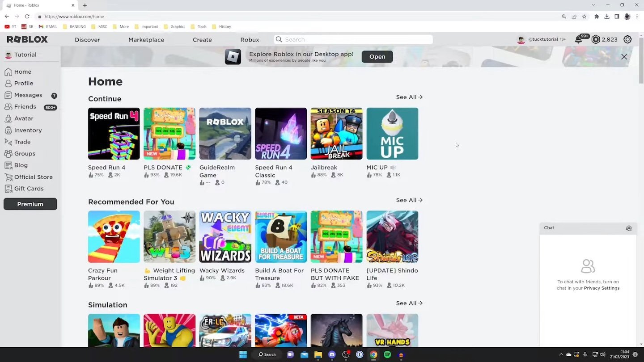Open the Weight Lifting Simulator 3 thumbnail
Image resolution: width=644 pixels, height=362 pixels.
[169, 237]
